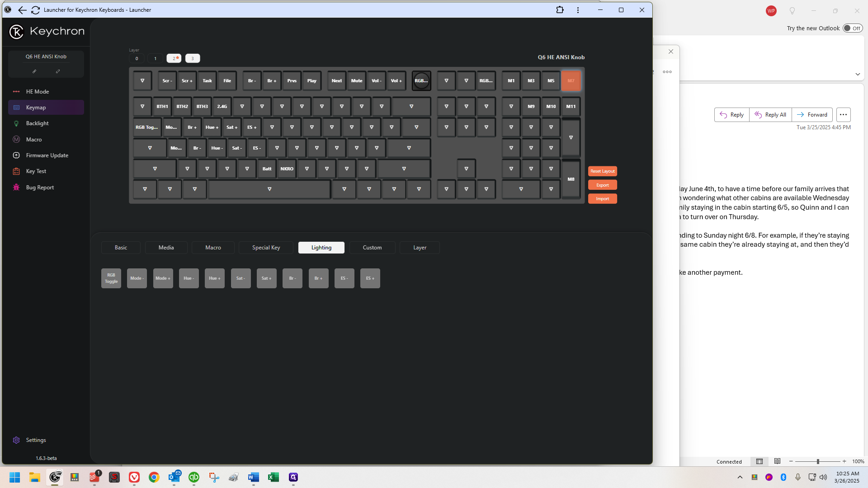Open the Windows Start menu
The width and height of the screenshot is (868, 488).
click(x=14, y=477)
